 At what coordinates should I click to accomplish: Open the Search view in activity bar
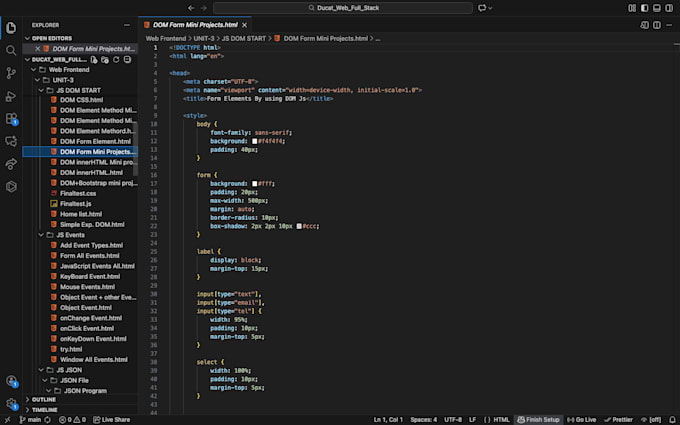point(11,50)
